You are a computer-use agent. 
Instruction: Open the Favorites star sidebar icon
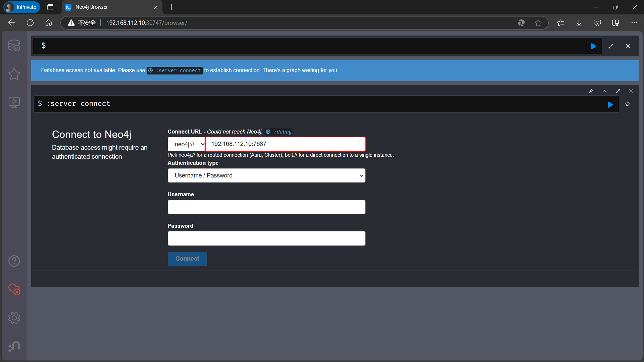(14, 74)
